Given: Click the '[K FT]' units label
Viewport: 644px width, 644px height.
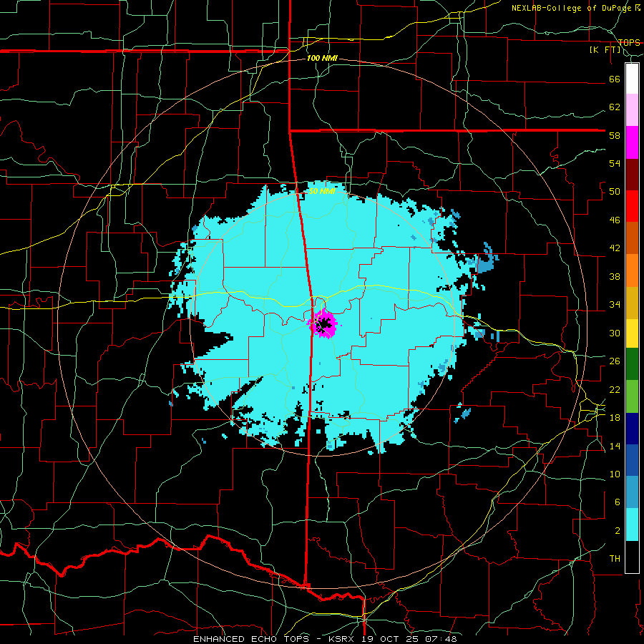Looking at the screenshot, I should 605,50.
